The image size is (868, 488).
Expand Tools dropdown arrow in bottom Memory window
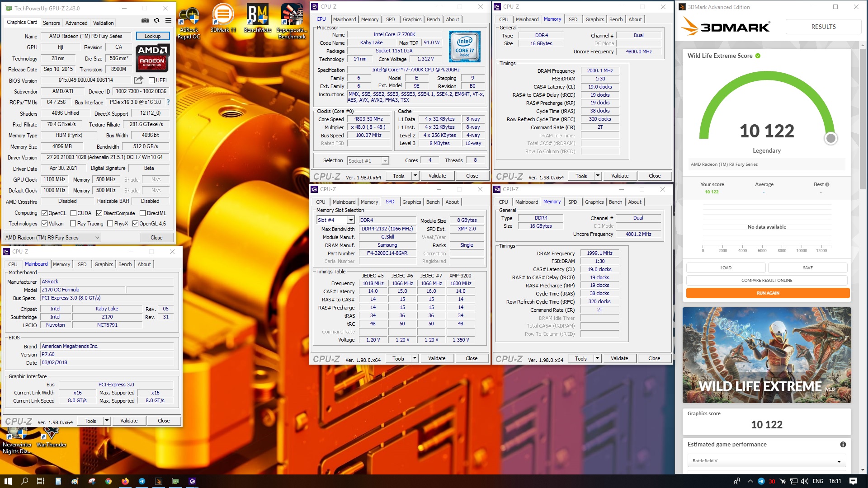point(597,358)
